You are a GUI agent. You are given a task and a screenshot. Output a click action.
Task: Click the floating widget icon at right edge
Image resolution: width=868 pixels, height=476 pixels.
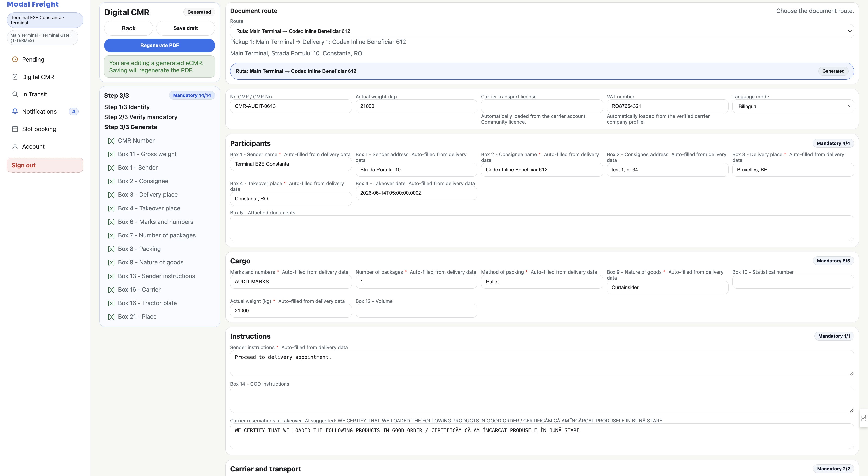coord(864,418)
